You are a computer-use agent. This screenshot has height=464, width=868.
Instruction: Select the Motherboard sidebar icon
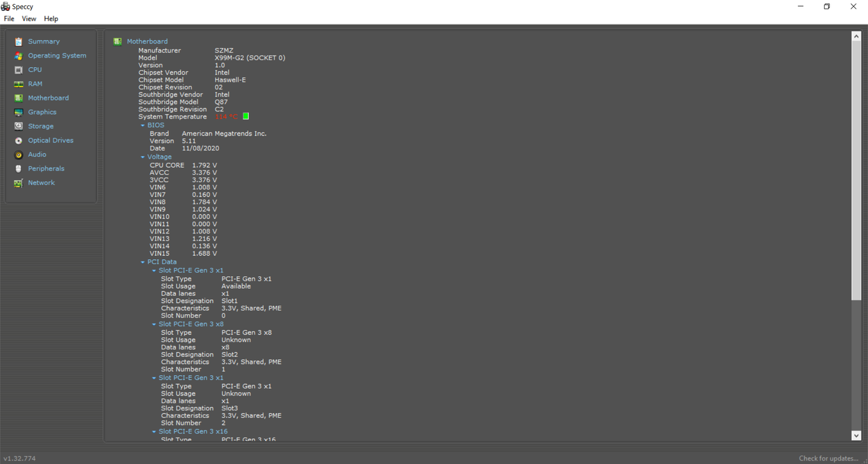pyautogui.click(x=18, y=98)
